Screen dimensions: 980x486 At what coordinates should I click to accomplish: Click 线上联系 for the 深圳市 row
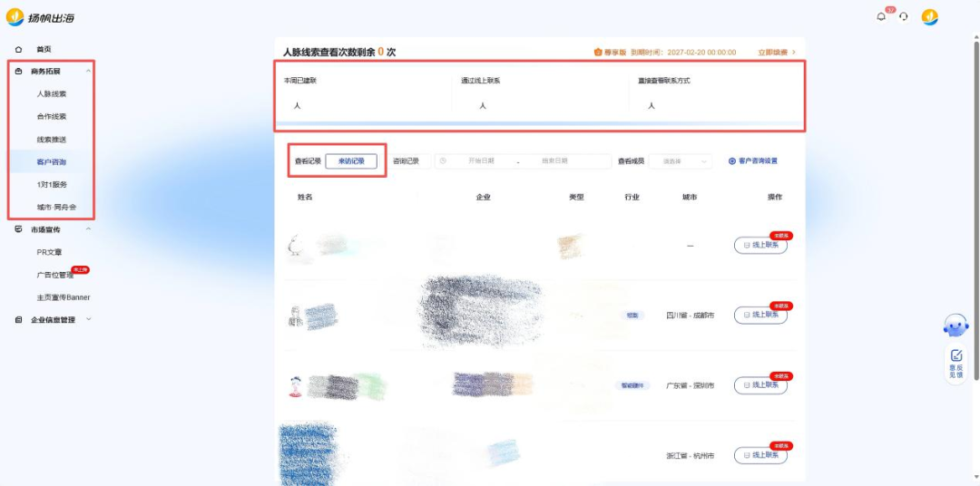[x=760, y=385]
